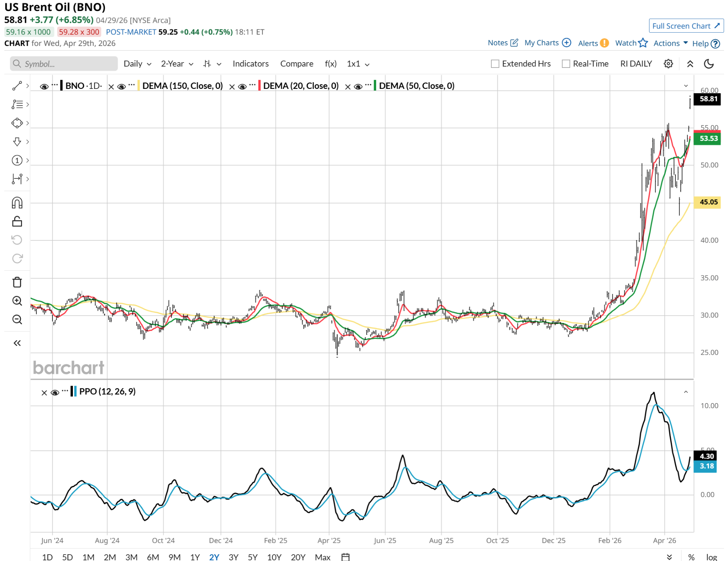Open the Indicators menu

(x=251, y=64)
